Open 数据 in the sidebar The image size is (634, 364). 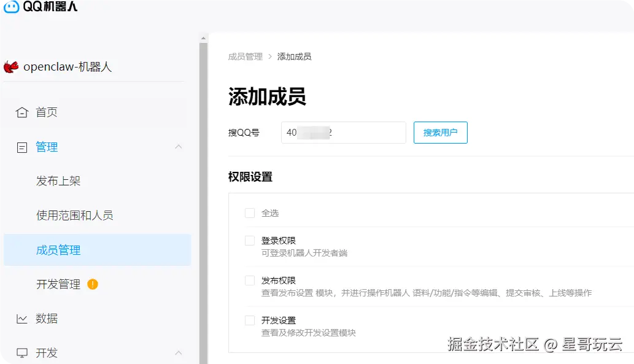(47, 319)
